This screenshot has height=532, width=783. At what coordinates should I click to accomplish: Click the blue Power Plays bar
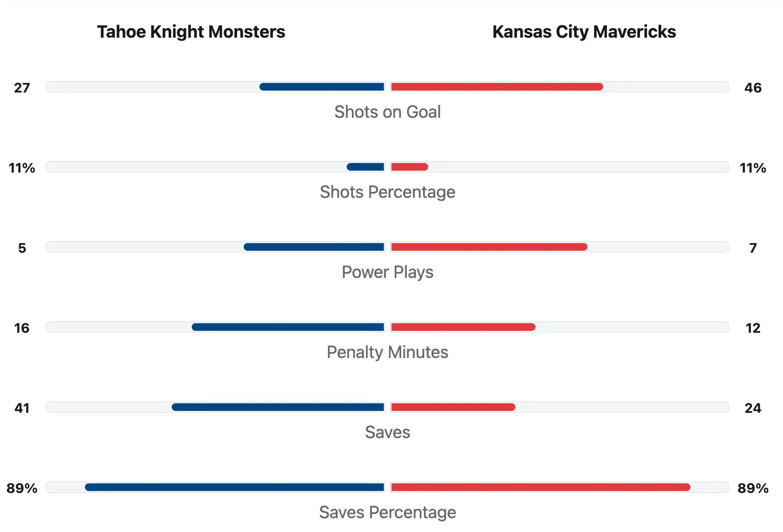click(x=314, y=247)
